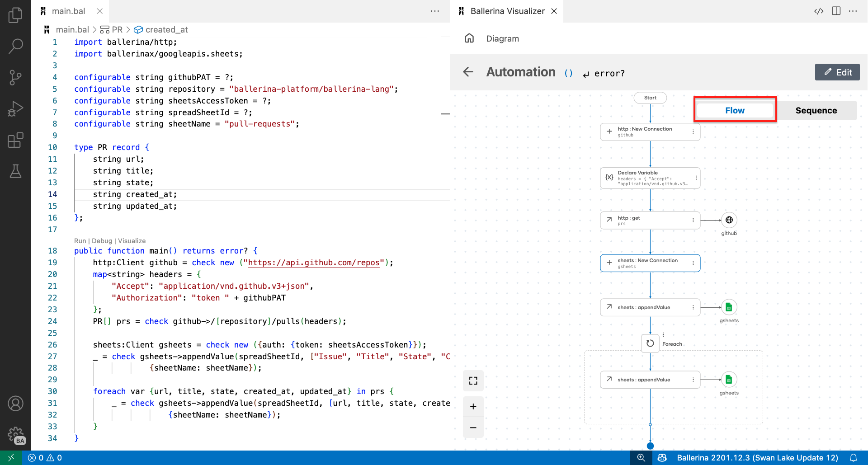Go to diagram home icon
Viewport: 868px width, 465px height.
tap(469, 38)
